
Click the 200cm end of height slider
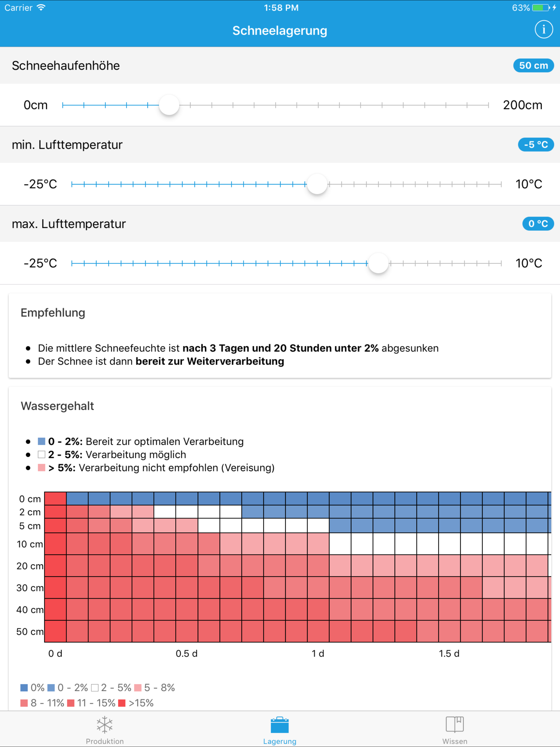[x=523, y=105]
